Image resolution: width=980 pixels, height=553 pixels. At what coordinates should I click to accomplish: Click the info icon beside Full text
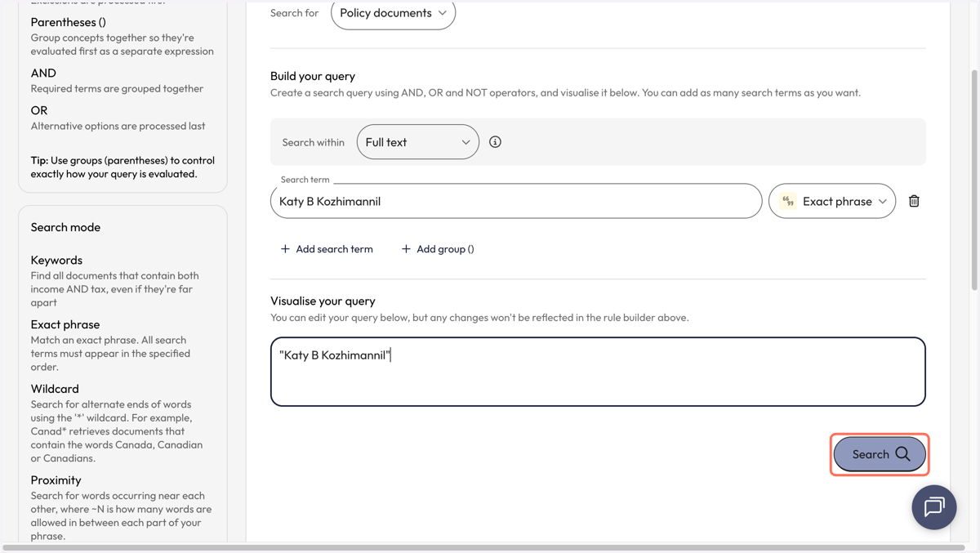tap(495, 142)
